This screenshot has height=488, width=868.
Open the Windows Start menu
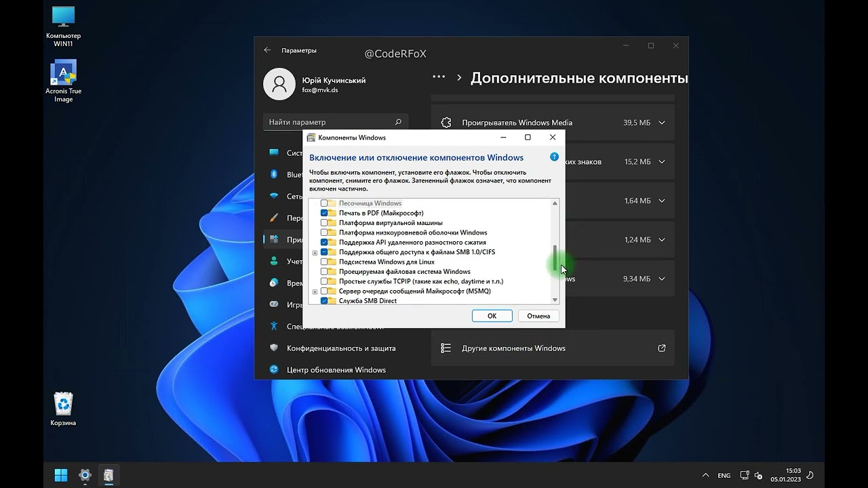61,475
